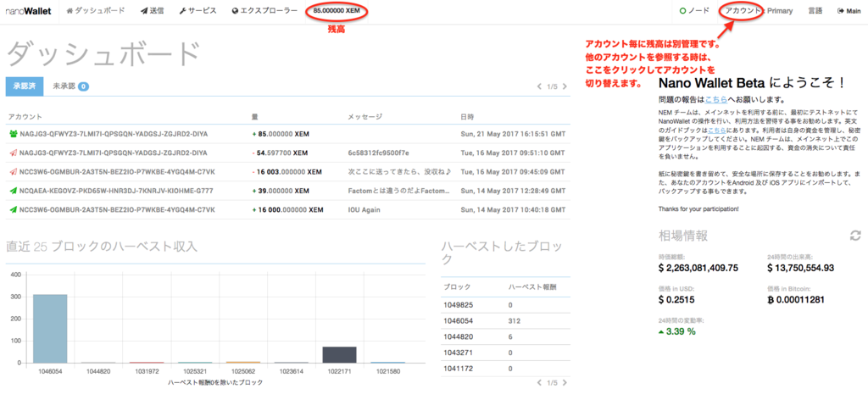Viewport: 868px width, 411px height.
Task: Switch to the 承認済 tab
Action: (x=25, y=86)
